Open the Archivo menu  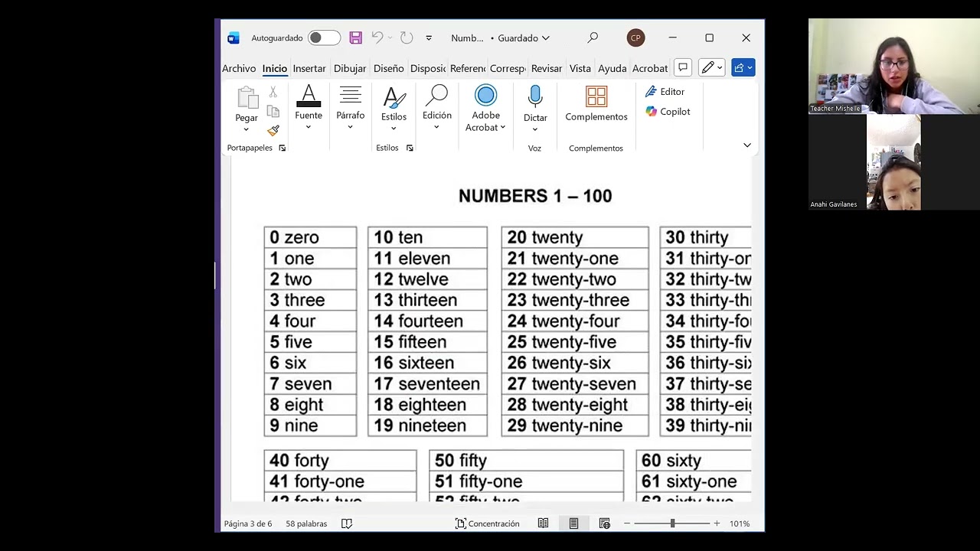(239, 68)
